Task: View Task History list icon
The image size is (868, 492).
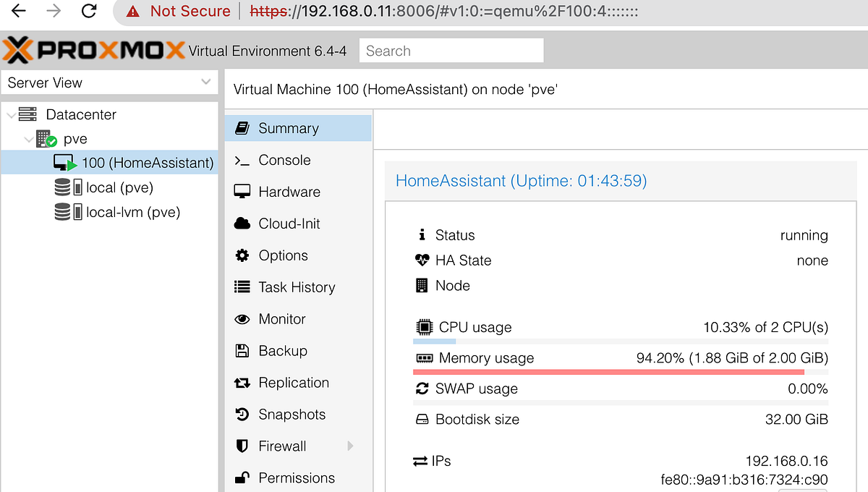Action: (x=242, y=287)
